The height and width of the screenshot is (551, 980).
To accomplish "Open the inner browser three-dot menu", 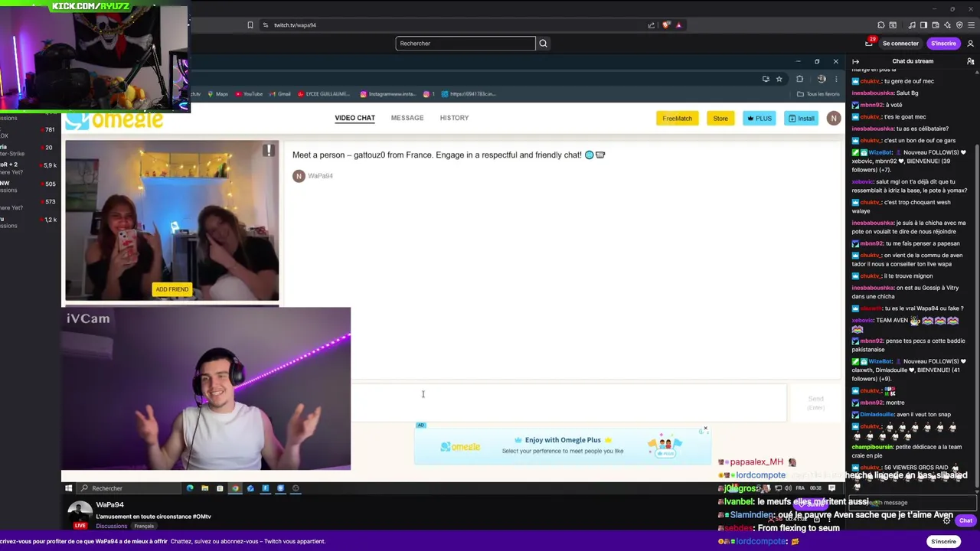I will 835,79.
